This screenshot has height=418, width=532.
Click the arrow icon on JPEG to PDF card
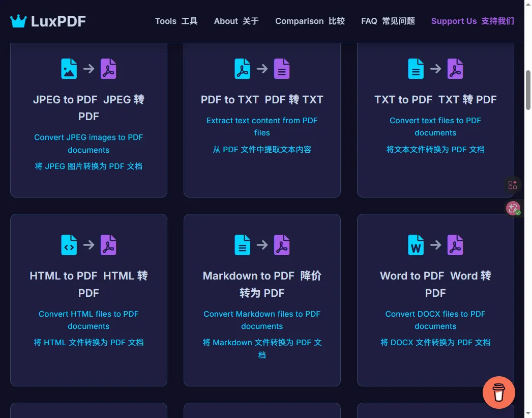tap(88, 69)
